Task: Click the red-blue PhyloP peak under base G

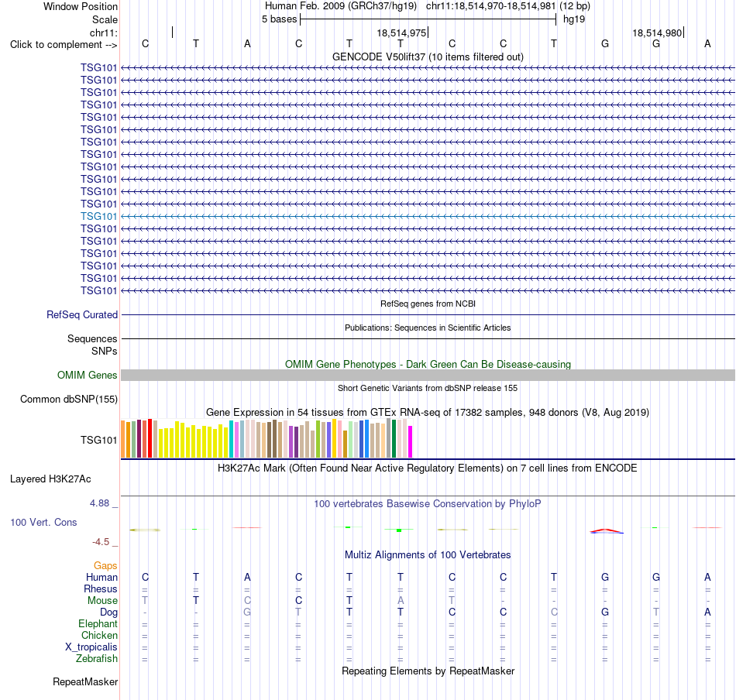Action: point(607,531)
